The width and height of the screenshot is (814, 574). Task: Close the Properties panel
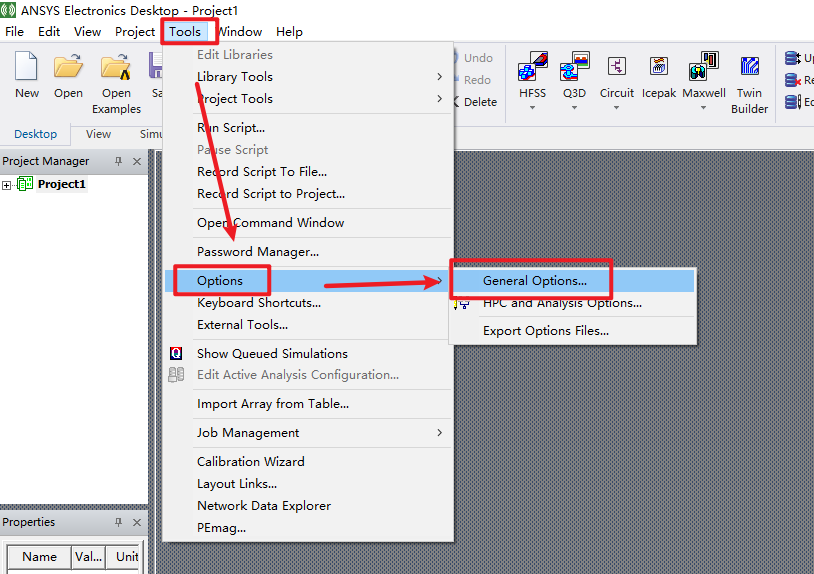pyautogui.click(x=137, y=523)
